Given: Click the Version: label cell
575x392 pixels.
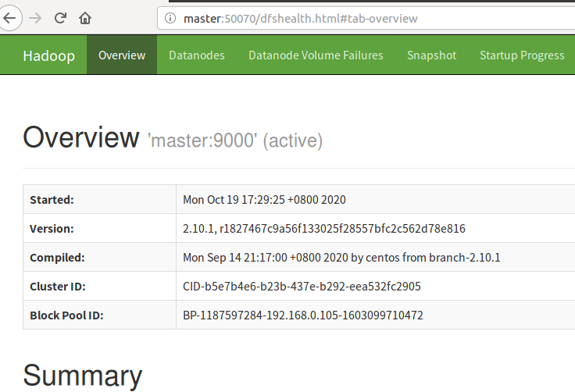Looking at the screenshot, I should [x=99, y=229].
